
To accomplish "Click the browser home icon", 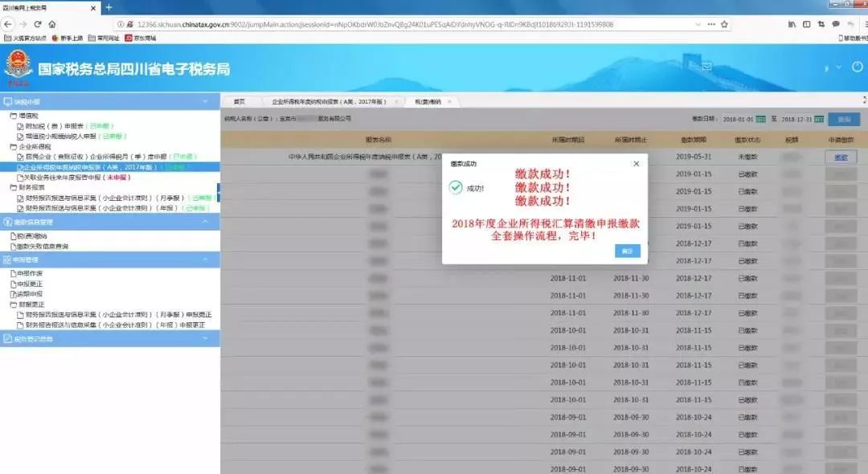I will [x=52, y=24].
